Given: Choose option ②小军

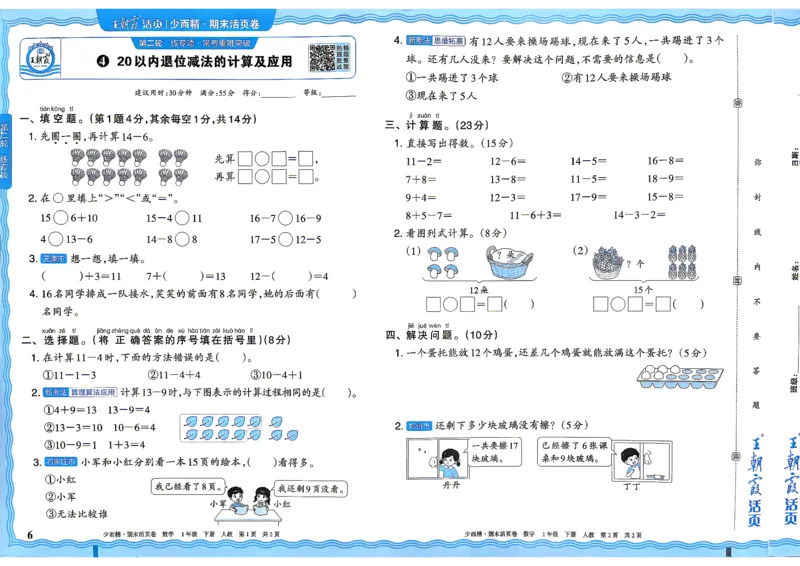Looking at the screenshot, I should point(60,497).
